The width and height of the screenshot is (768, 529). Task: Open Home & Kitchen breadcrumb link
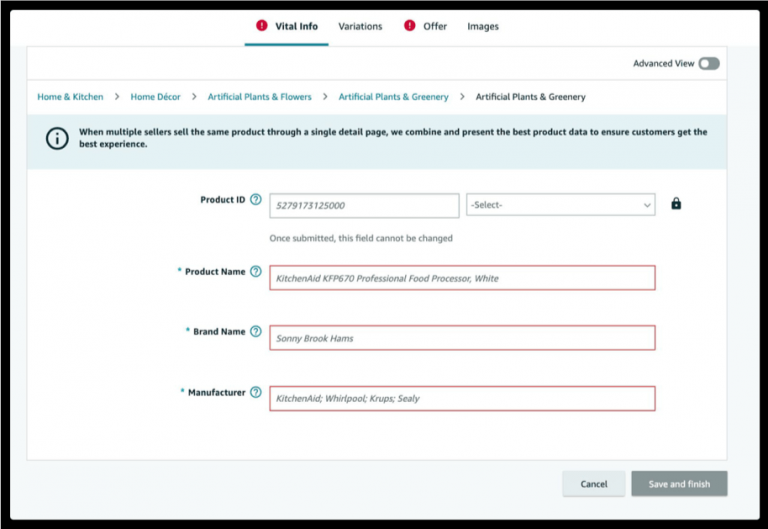pyautogui.click(x=70, y=97)
